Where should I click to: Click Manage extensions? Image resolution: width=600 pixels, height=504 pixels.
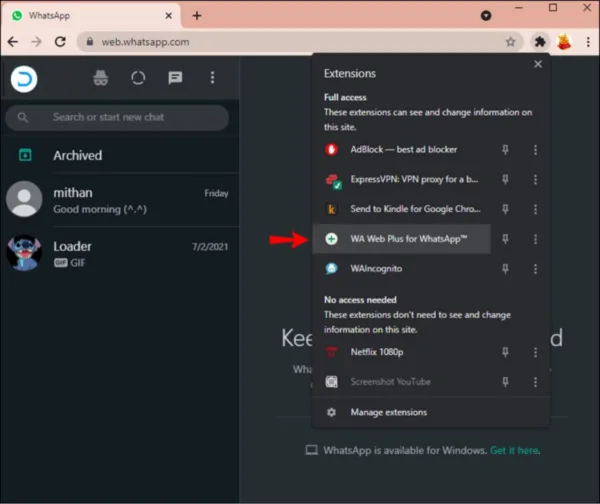[x=431, y=412]
